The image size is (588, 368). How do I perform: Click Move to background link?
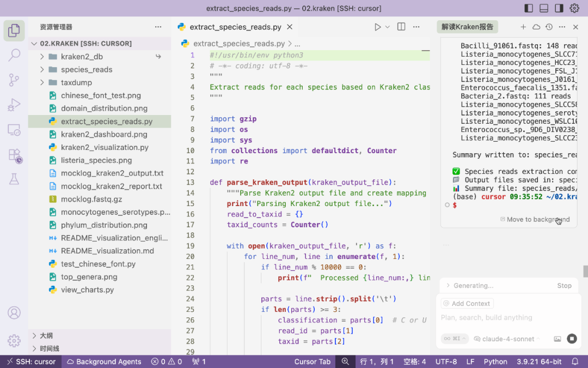[x=535, y=219]
